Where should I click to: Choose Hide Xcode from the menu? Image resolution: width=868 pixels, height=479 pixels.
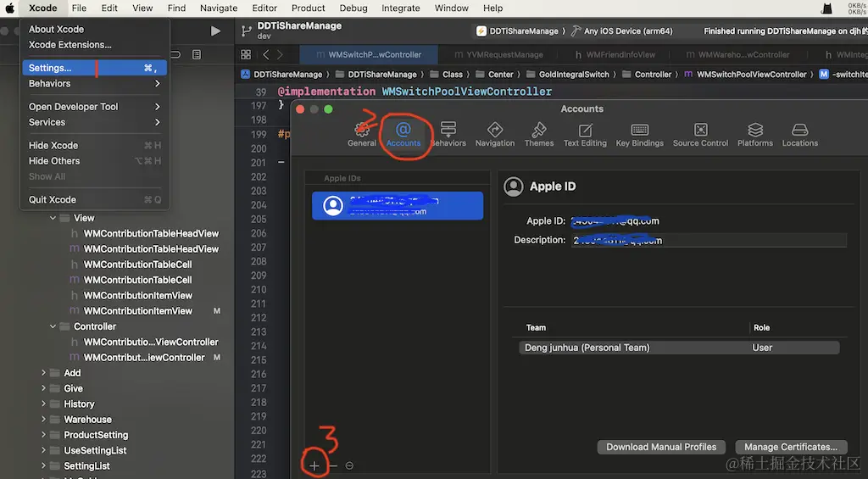[94, 146]
